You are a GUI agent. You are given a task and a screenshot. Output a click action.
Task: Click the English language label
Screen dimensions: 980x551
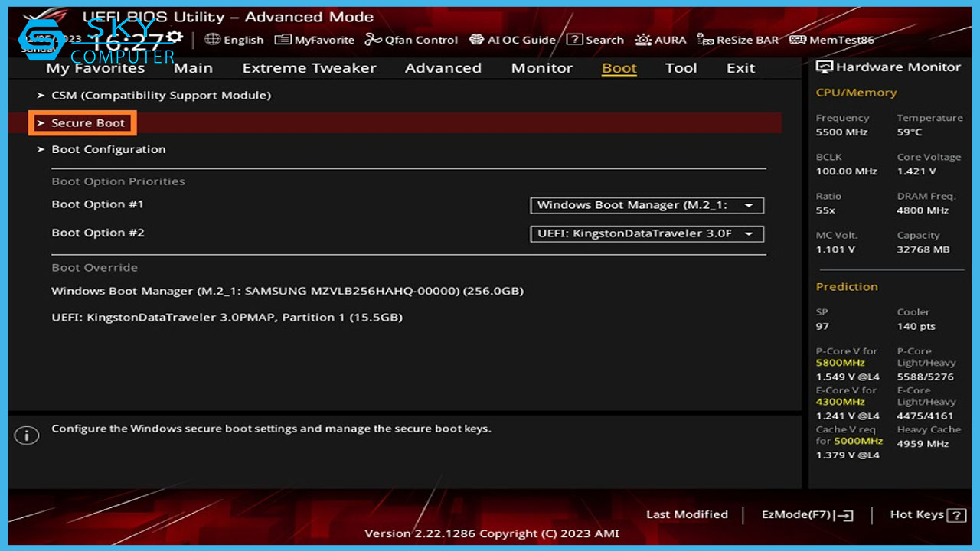click(x=243, y=41)
